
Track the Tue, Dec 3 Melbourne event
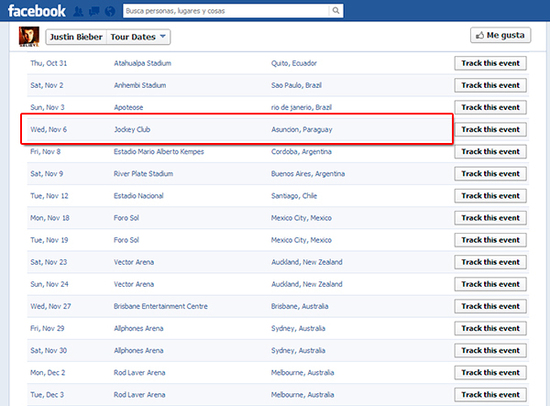(490, 395)
